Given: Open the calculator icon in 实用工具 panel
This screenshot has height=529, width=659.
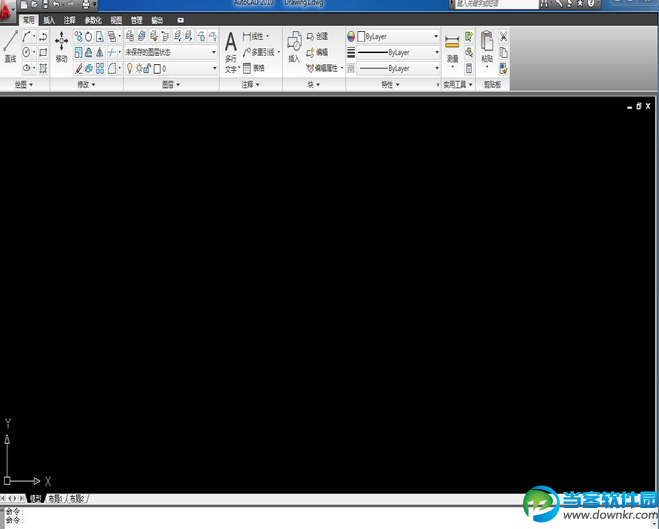Looking at the screenshot, I should coord(469,68).
